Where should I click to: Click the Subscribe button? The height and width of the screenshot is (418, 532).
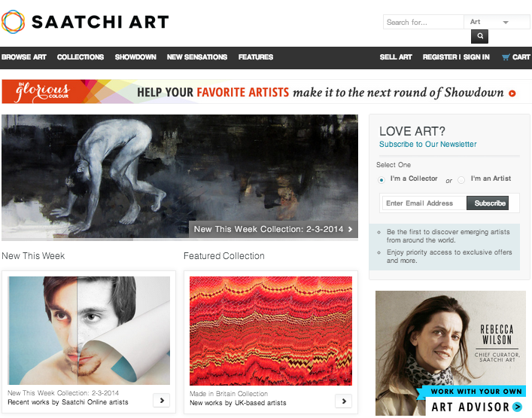pos(488,203)
